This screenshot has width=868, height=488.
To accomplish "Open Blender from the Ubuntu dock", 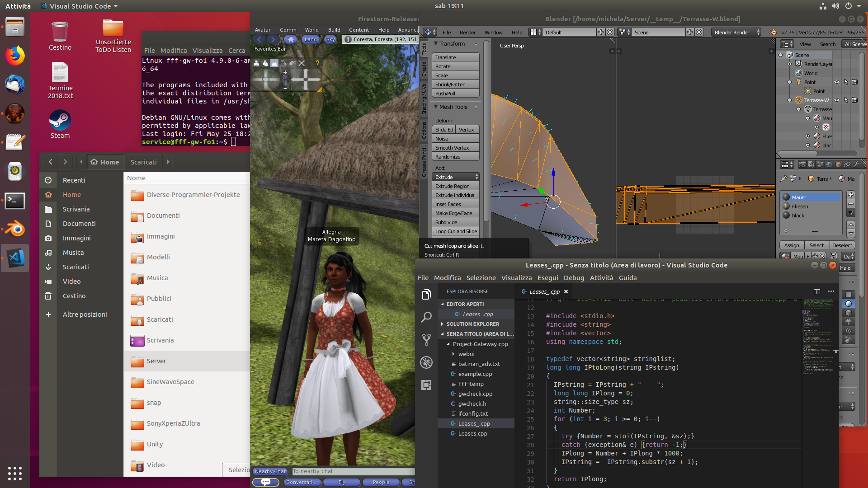I will tap(15, 229).
